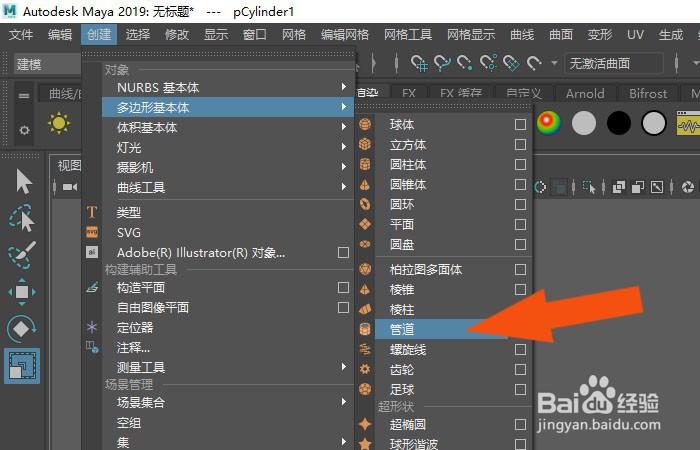Expand the NURBS 基本体 submenu
The height and width of the screenshot is (450, 700).
(x=344, y=87)
